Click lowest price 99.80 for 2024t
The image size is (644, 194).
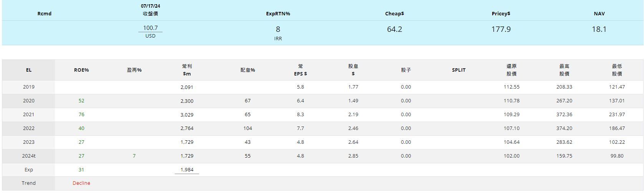point(617,156)
